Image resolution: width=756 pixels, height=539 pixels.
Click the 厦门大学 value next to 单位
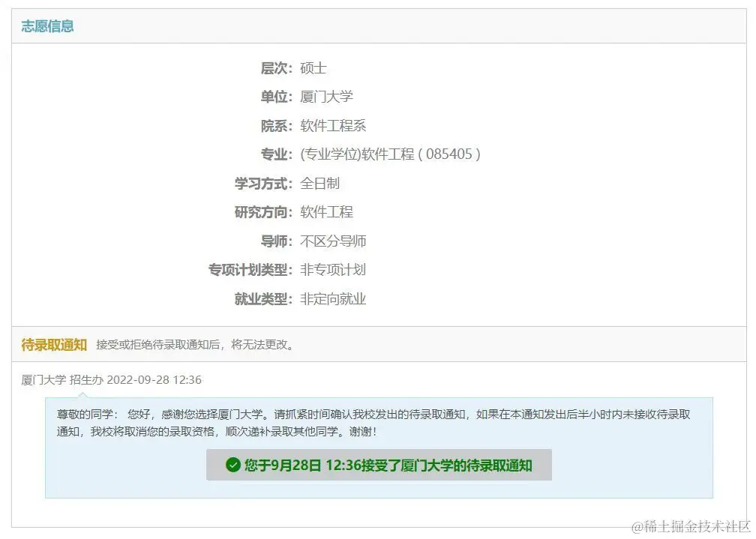[x=326, y=97]
